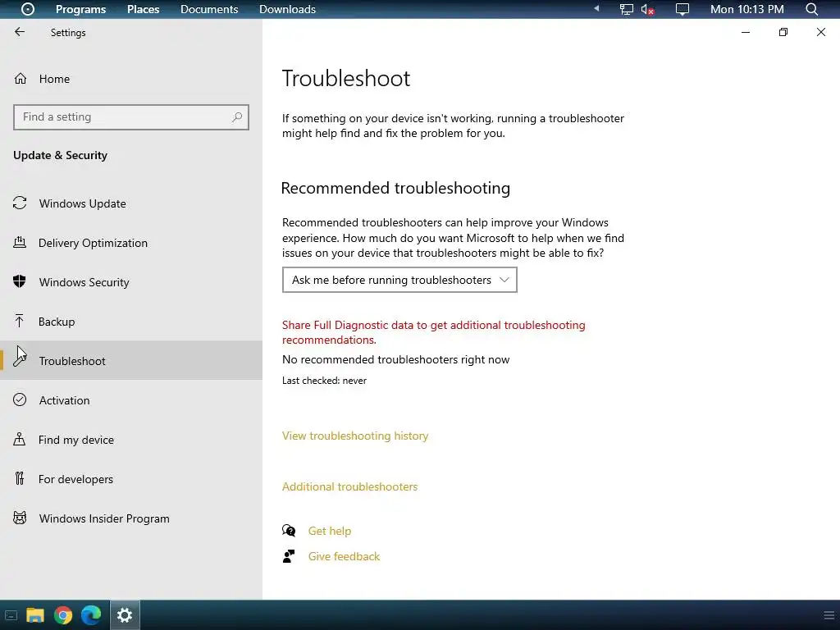Click the show desktop icon at taskbar left

click(x=11, y=615)
